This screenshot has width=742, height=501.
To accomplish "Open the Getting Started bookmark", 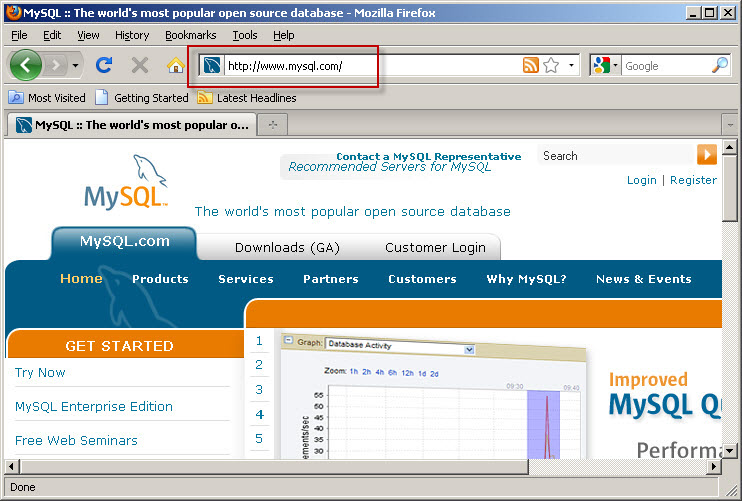I will (x=141, y=98).
